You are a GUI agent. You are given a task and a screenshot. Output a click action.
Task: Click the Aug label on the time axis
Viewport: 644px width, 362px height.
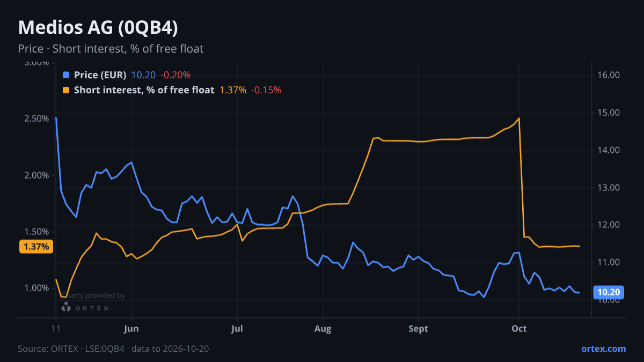tap(323, 329)
